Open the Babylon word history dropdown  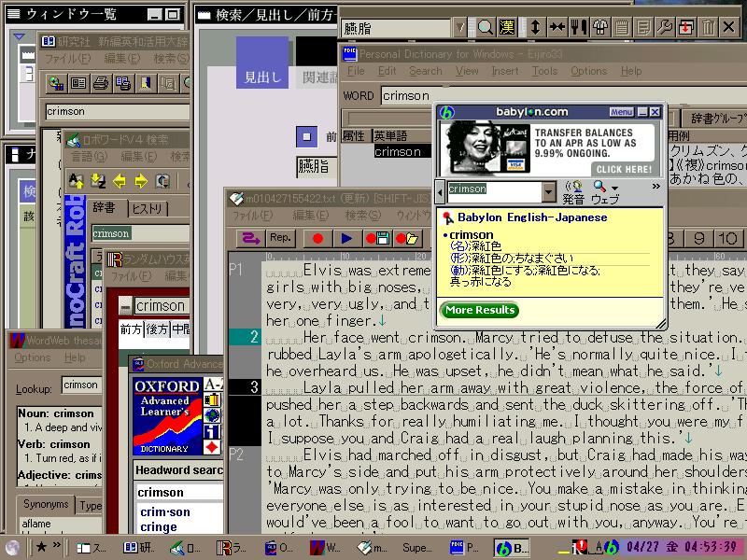click(549, 192)
